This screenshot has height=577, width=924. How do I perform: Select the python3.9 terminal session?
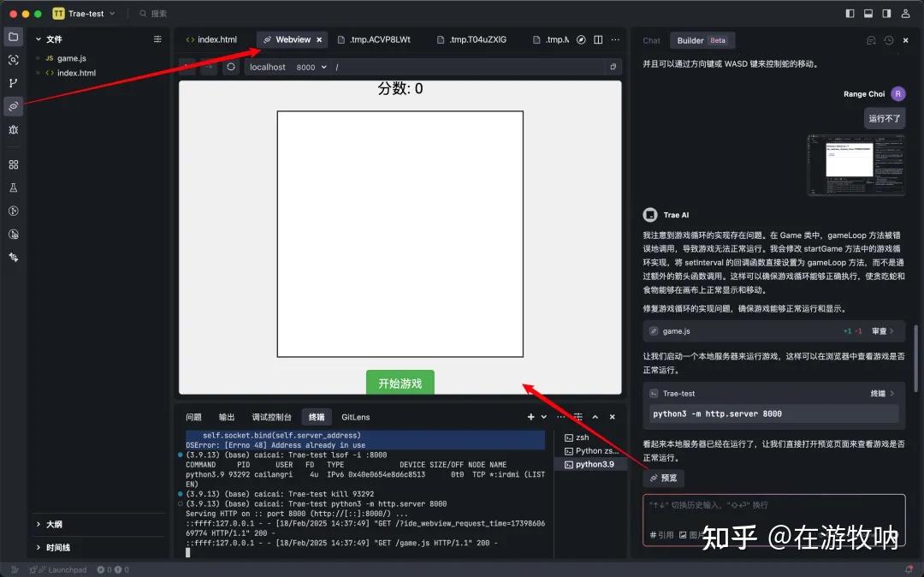593,464
